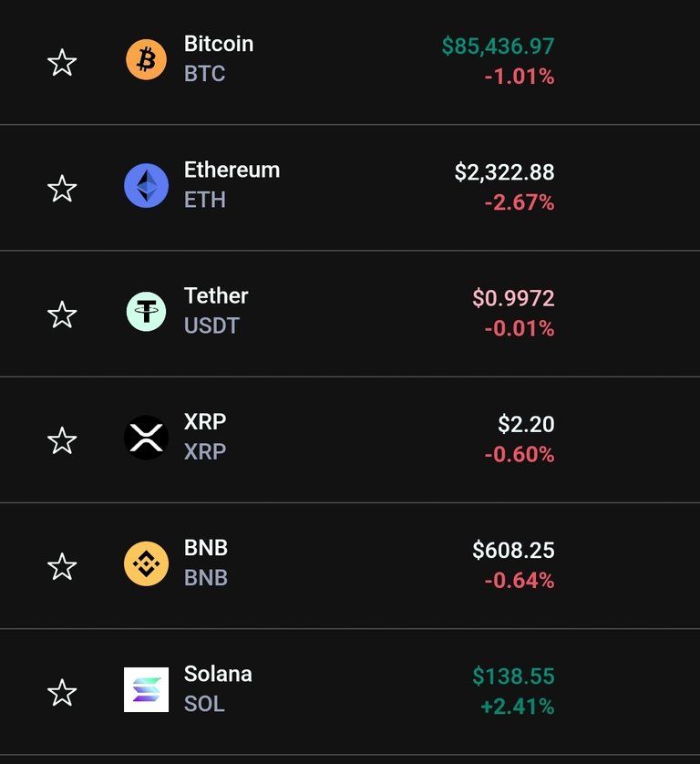Click the Bitcoin price $85,436.97

tap(498, 46)
